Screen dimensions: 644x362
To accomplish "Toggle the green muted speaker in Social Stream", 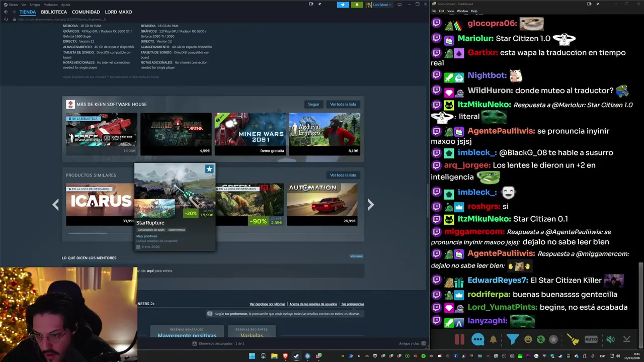I will [x=610, y=339].
